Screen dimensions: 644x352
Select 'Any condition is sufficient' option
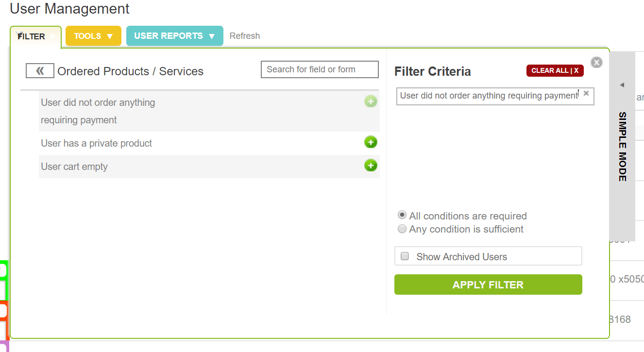[x=402, y=229]
